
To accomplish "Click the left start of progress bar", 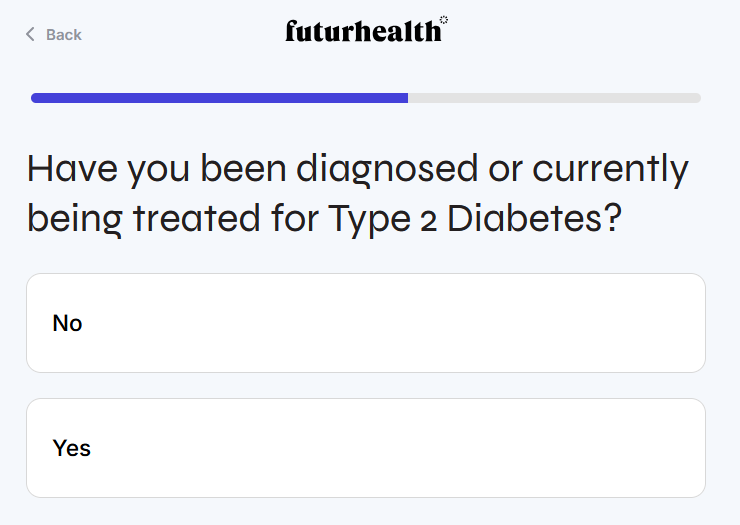I will [36, 98].
